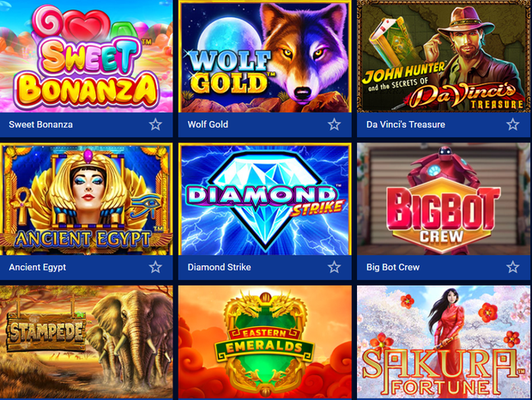Click the Wolf Gold title text
Image resolution: width=532 pixels, height=400 pixels.
point(208,124)
